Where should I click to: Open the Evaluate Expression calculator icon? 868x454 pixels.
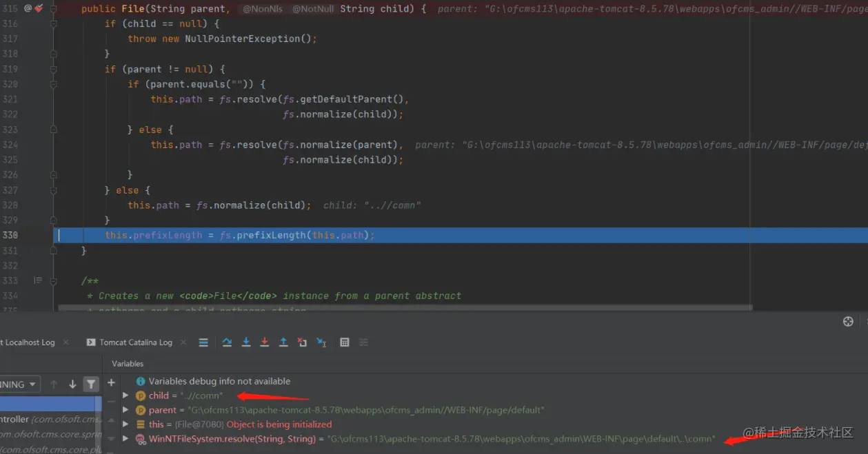pyautogui.click(x=345, y=342)
